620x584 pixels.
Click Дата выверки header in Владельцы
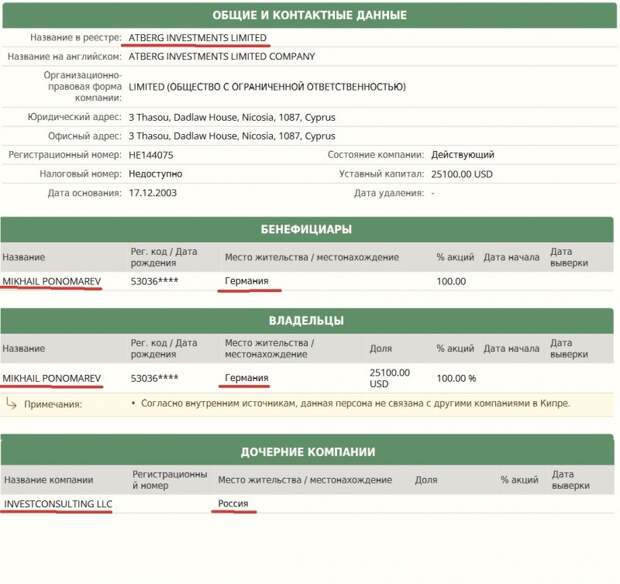pyautogui.click(x=569, y=348)
